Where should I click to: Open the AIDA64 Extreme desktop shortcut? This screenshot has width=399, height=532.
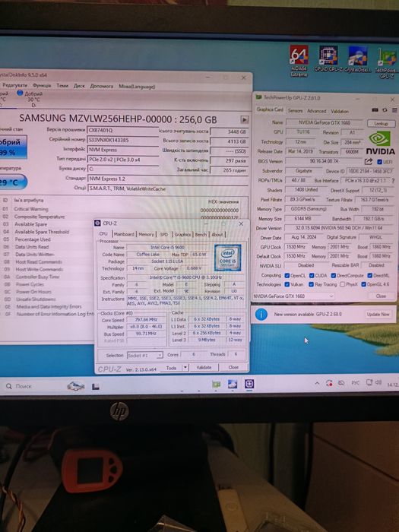[x=299, y=61]
